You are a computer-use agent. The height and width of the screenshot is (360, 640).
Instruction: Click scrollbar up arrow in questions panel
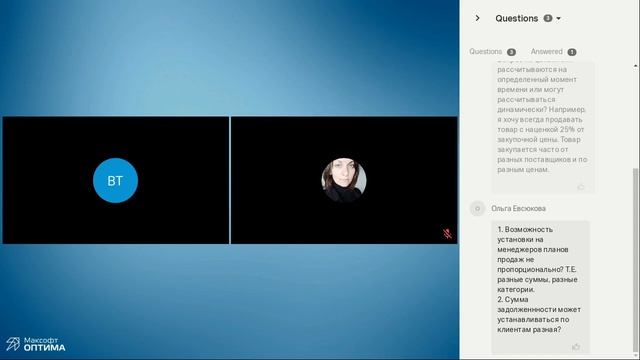636,66
